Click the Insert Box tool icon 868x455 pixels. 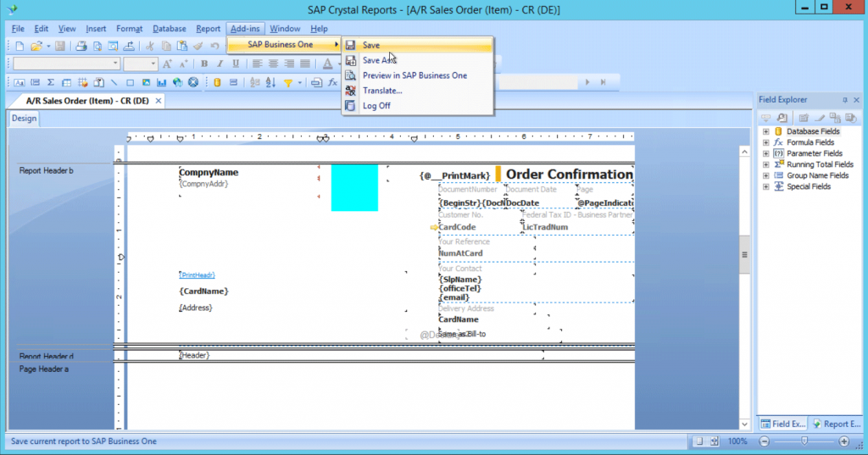click(130, 82)
